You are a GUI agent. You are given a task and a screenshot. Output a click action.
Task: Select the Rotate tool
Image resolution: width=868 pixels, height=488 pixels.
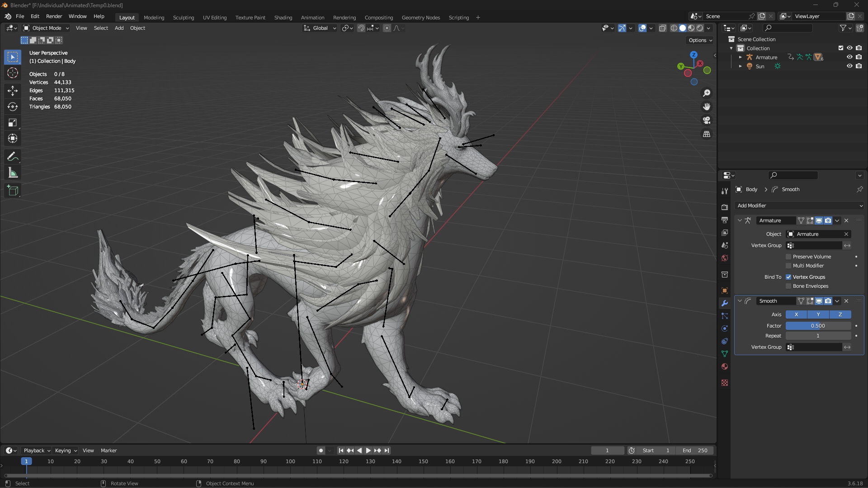(x=13, y=107)
